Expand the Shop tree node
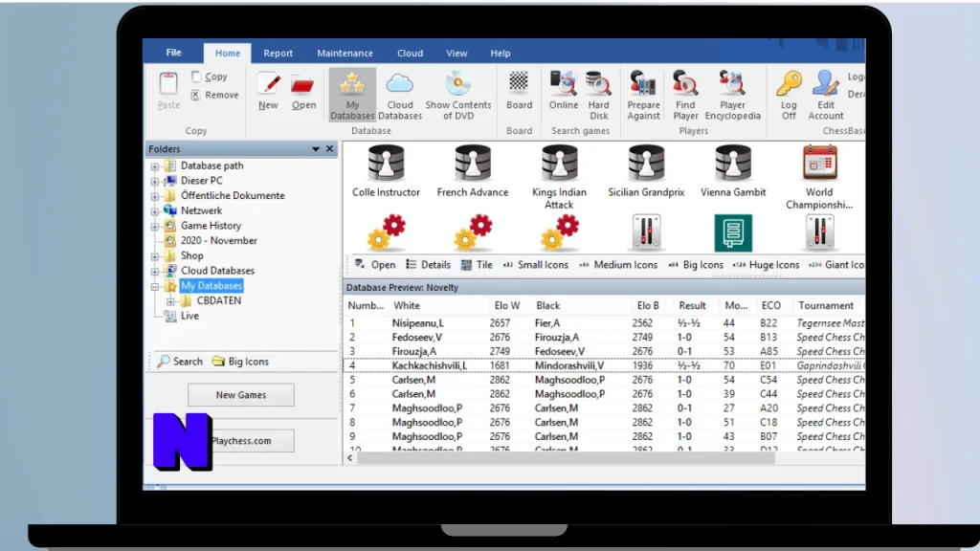 click(x=155, y=256)
